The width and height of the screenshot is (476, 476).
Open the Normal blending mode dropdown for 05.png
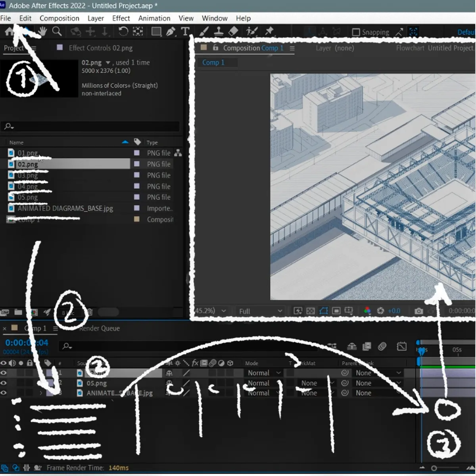pos(264,383)
